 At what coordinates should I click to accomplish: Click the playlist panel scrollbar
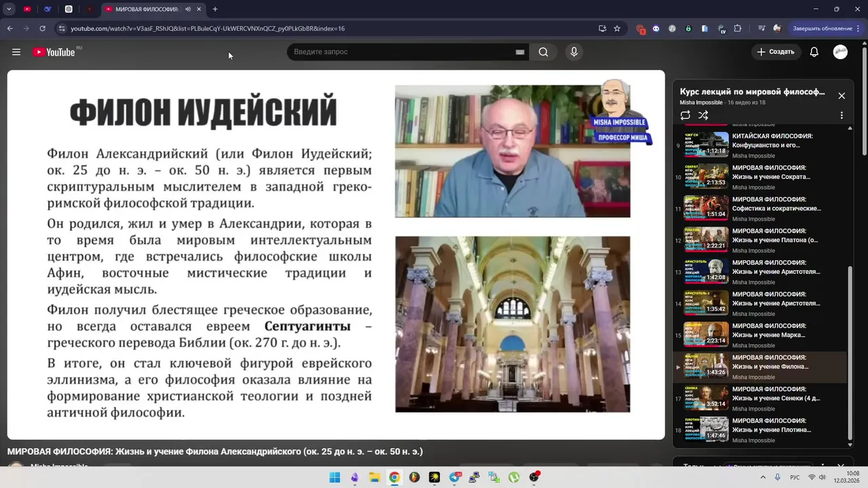coord(850,352)
